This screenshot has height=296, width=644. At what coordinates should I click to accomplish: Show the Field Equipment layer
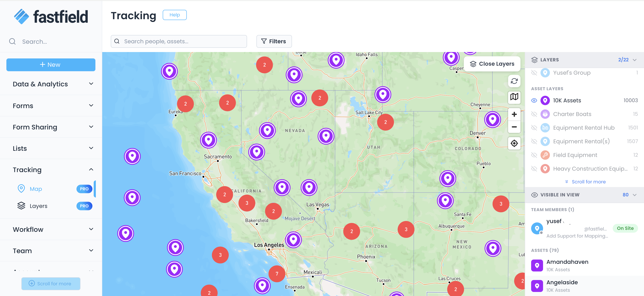point(534,155)
